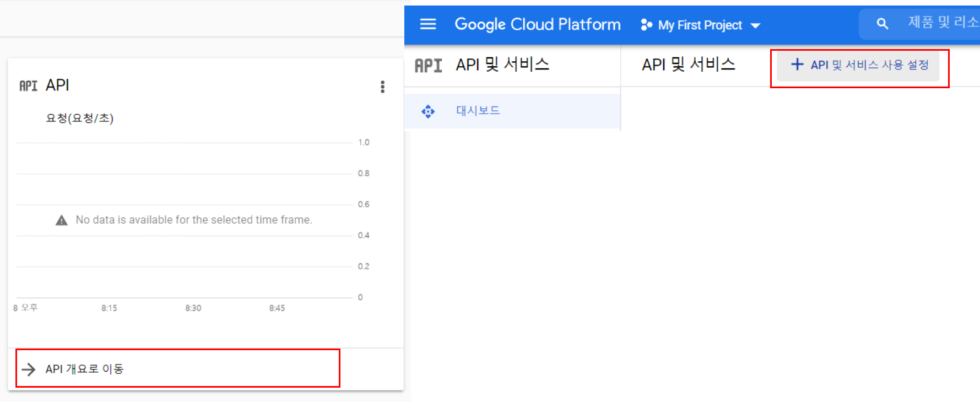Screen dimensions: 980x402
Task: Click the dashboard icon beside 대시보드
Action: tap(428, 111)
